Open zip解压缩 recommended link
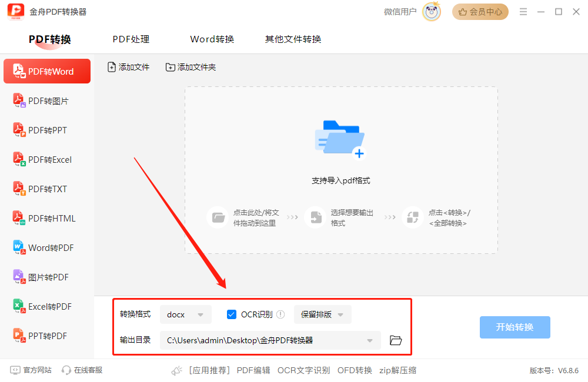 [x=398, y=370]
